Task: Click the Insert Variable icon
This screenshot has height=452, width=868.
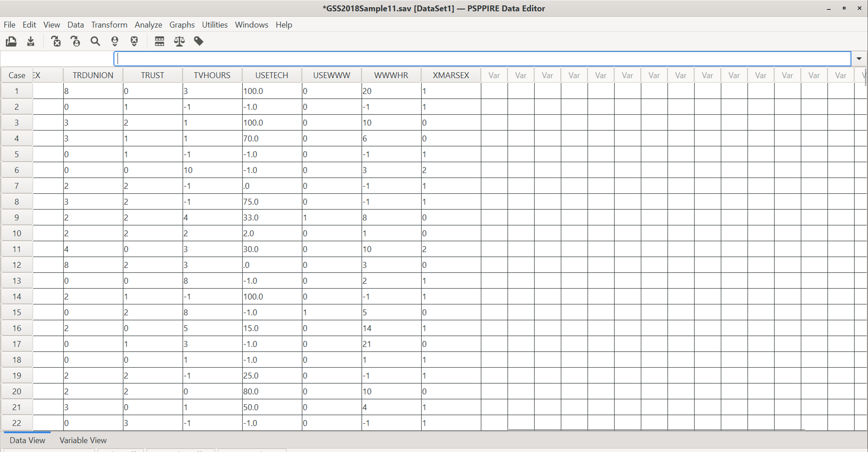Action: point(134,42)
